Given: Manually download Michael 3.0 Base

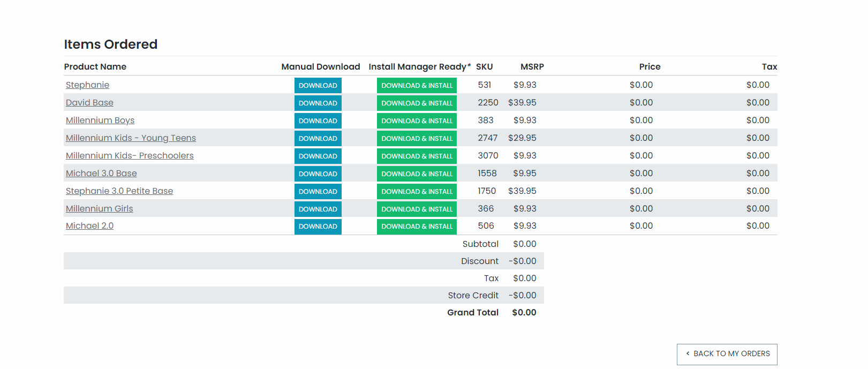Looking at the screenshot, I should pyautogui.click(x=318, y=174).
